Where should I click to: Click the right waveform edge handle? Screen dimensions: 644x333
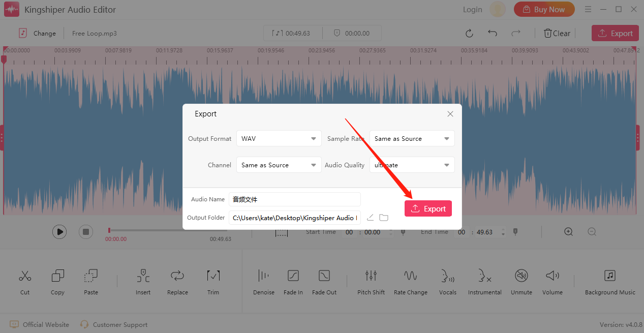[x=638, y=138]
